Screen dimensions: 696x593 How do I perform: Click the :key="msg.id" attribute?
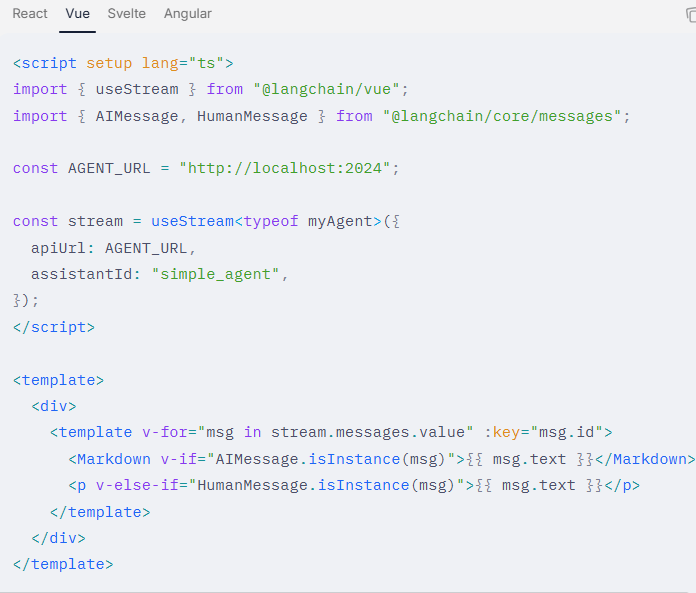544,432
